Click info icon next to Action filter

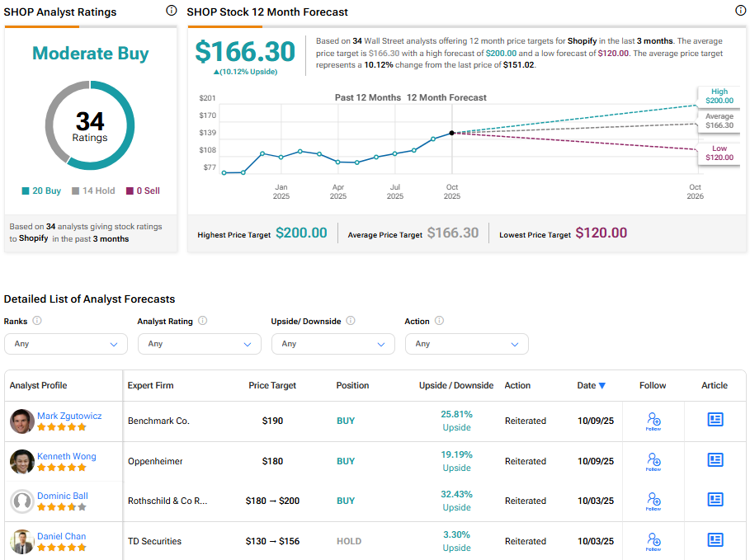click(439, 321)
